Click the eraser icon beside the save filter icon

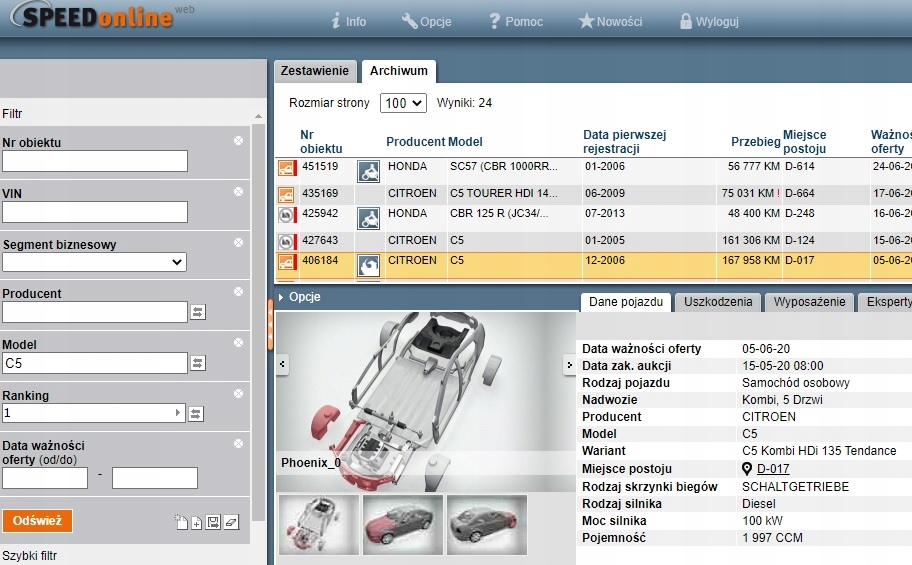(231, 522)
